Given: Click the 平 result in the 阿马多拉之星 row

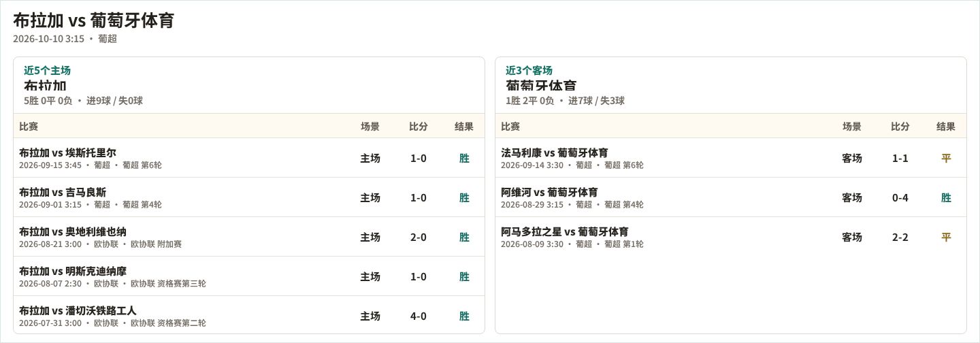Looking at the screenshot, I should pos(946,237).
